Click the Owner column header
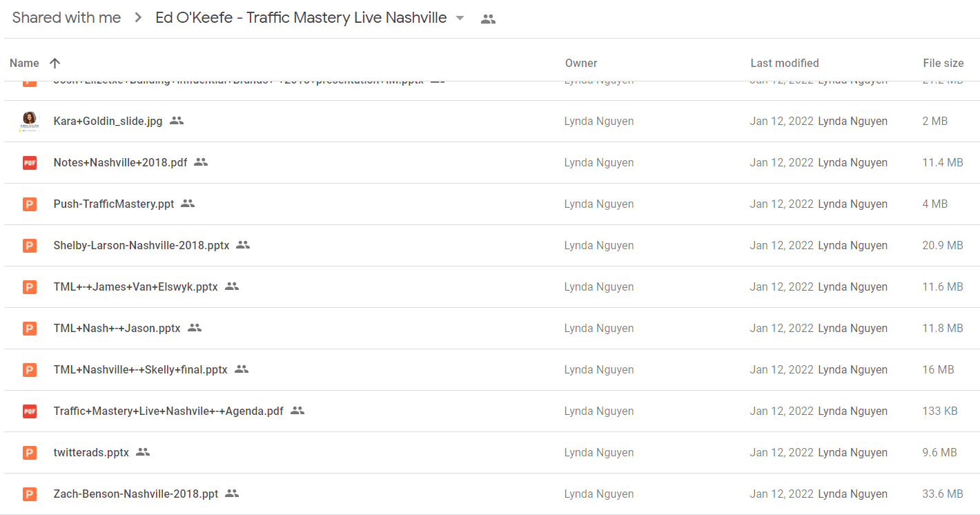Viewport: 980px width, 515px height. coord(581,63)
